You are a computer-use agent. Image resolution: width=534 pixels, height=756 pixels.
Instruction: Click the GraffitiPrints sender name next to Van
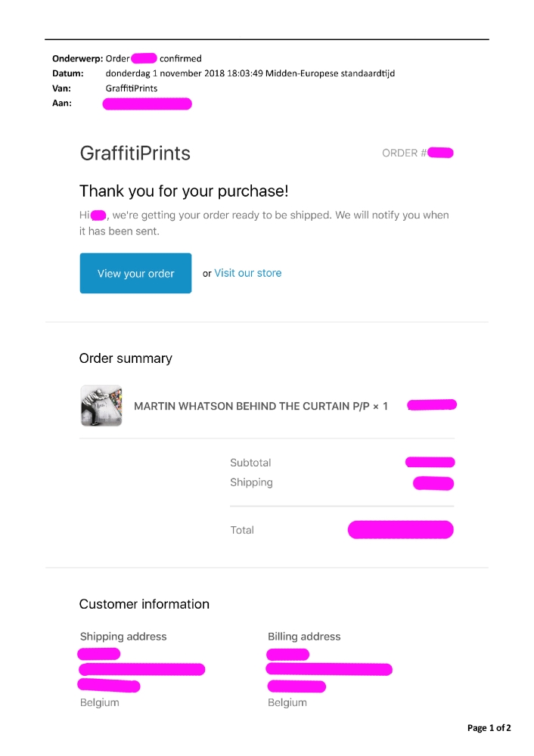click(x=132, y=88)
